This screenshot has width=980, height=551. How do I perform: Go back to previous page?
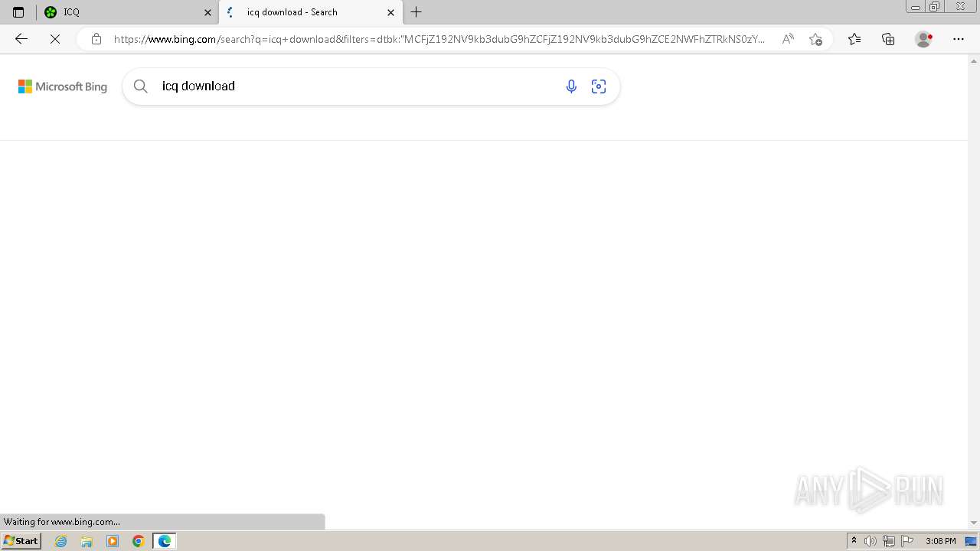pyautogui.click(x=21, y=39)
